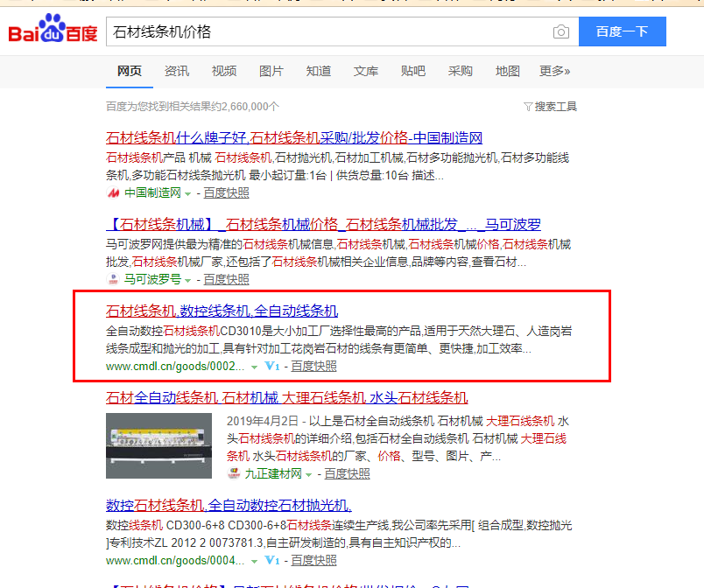Image resolution: width=704 pixels, height=588 pixels.
Task: Open image search via the camera icon
Action: 560,32
